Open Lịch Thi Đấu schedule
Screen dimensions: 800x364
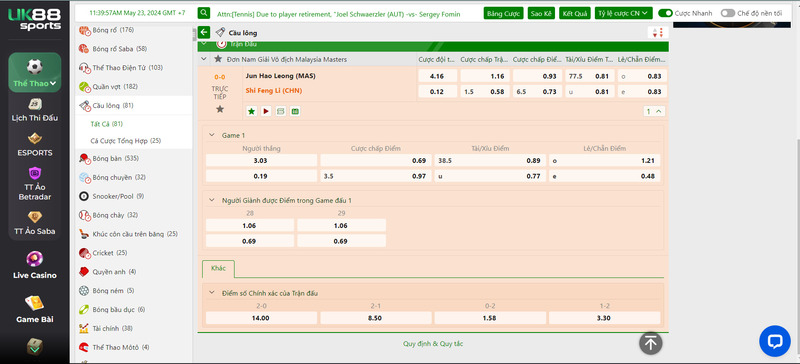tap(35, 111)
